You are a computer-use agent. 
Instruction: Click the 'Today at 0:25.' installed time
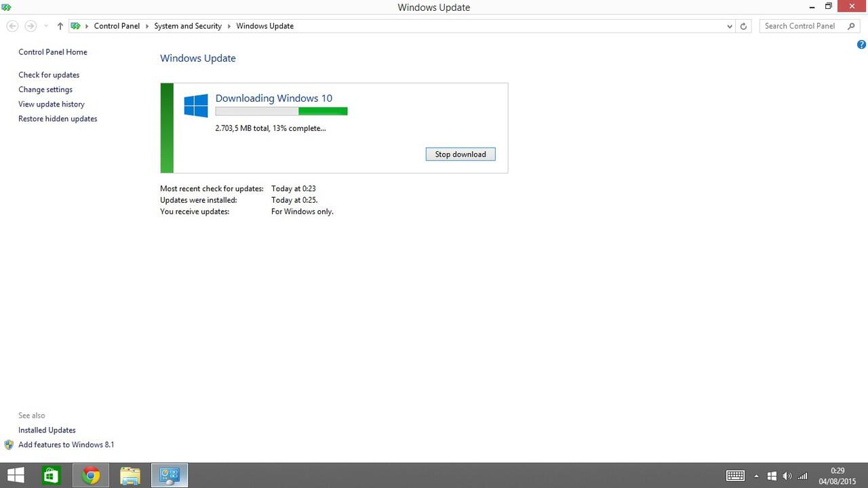pos(294,200)
